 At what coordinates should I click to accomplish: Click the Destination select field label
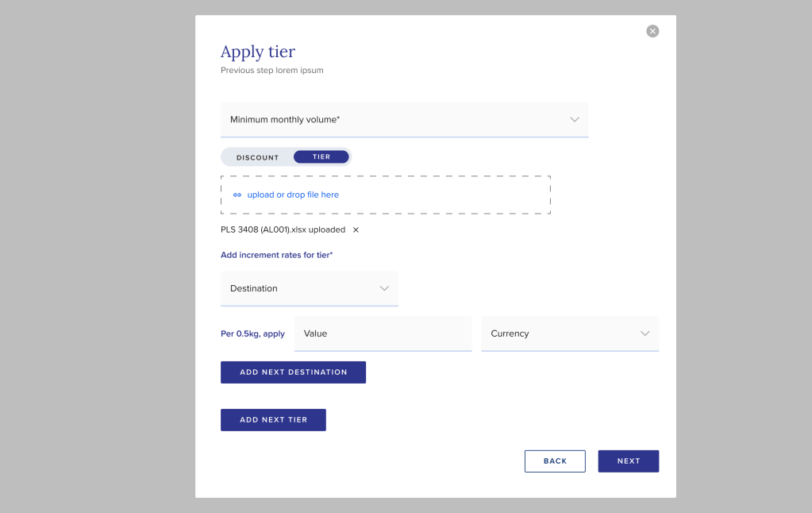point(254,288)
